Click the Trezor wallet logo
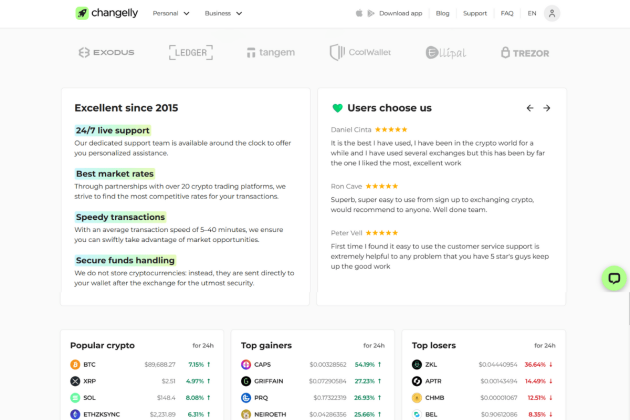Viewport: 630px width, 420px height. click(x=525, y=52)
